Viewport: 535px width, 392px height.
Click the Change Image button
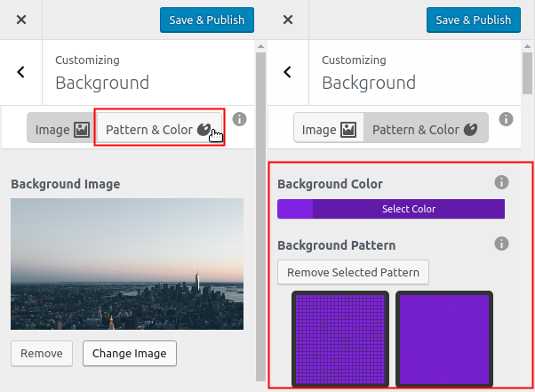click(x=130, y=353)
